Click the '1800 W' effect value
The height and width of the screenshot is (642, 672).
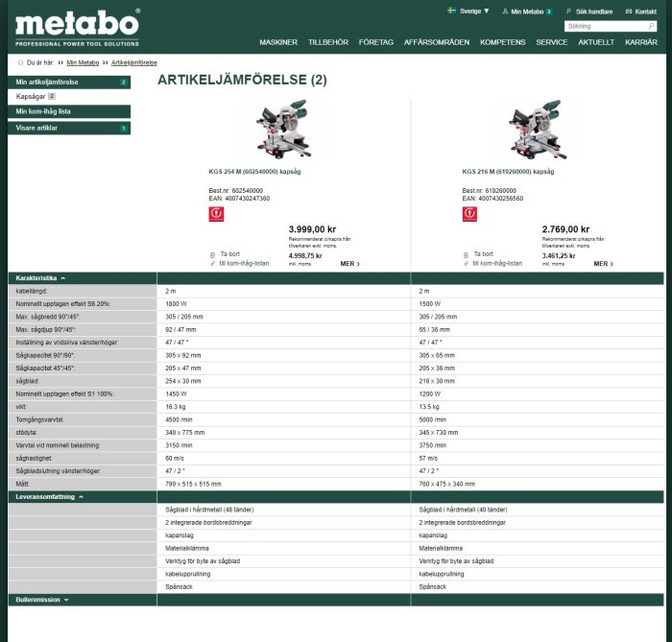(x=176, y=304)
